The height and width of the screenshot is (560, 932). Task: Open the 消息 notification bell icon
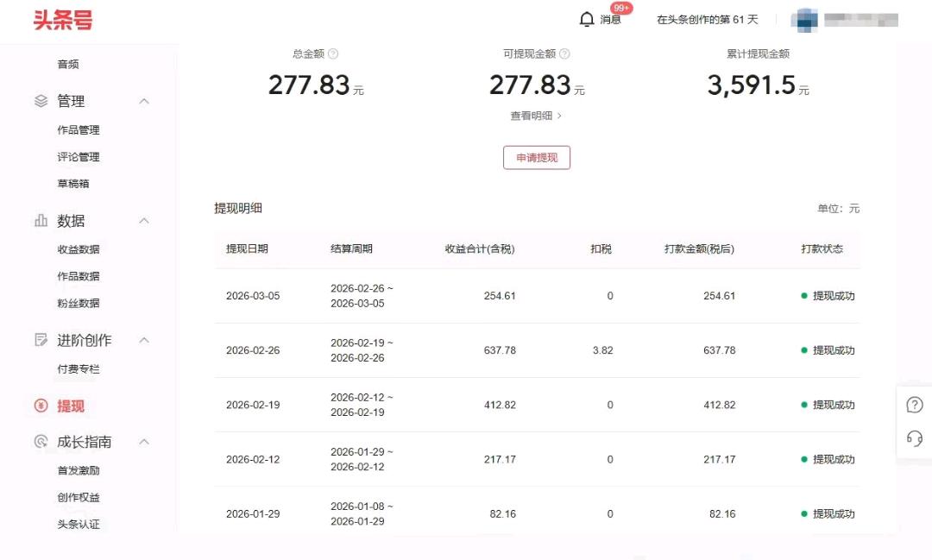click(x=588, y=18)
